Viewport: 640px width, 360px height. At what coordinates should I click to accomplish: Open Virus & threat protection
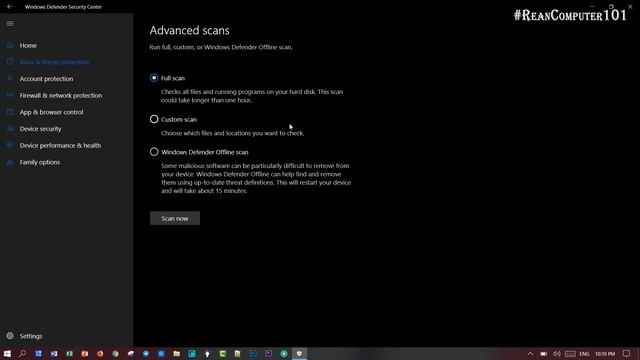point(54,62)
